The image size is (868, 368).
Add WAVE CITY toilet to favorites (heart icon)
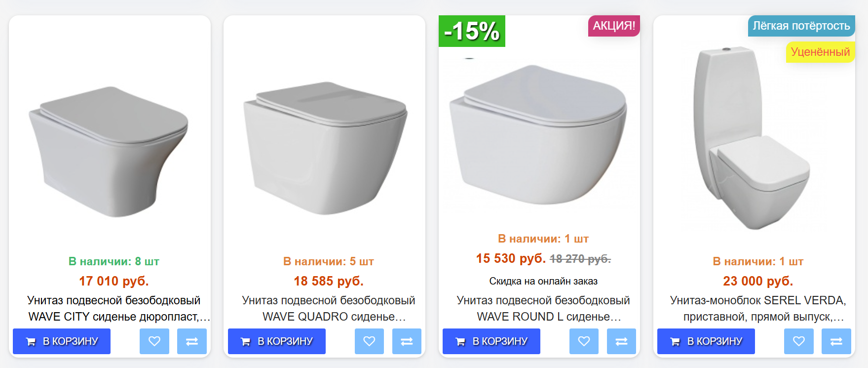154,341
